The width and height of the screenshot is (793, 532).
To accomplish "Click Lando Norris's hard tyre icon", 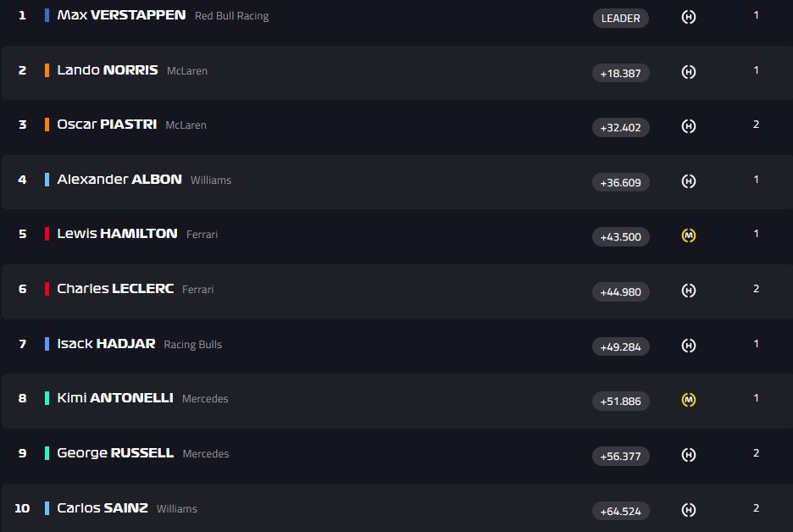I will (689, 72).
